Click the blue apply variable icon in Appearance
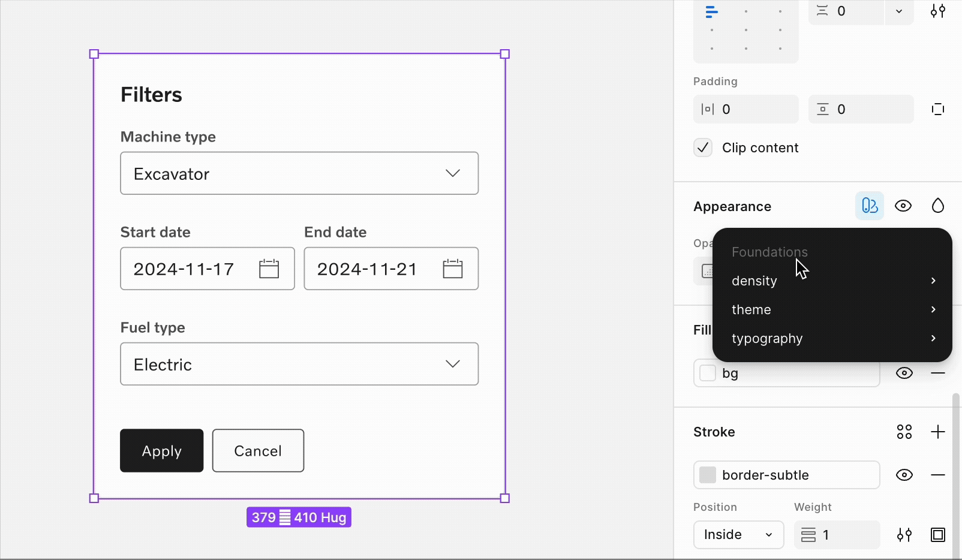This screenshot has width=962, height=560. (x=870, y=206)
